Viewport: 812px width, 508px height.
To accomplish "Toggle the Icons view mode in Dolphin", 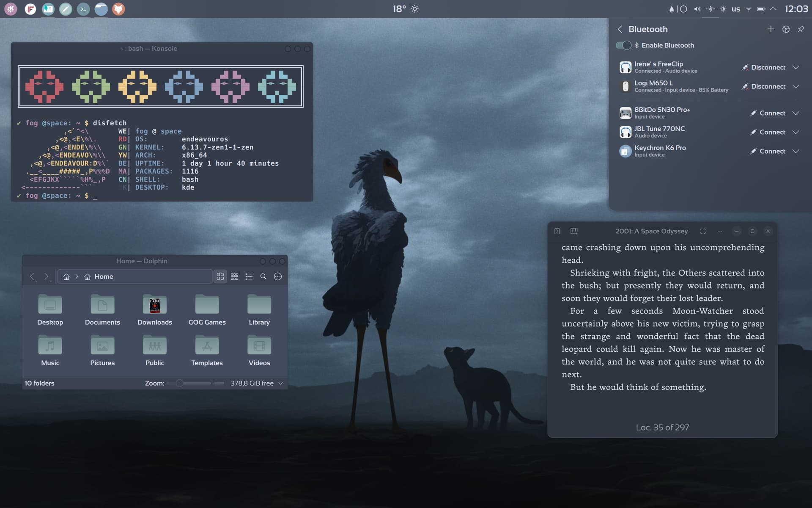I will tap(220, 276).
